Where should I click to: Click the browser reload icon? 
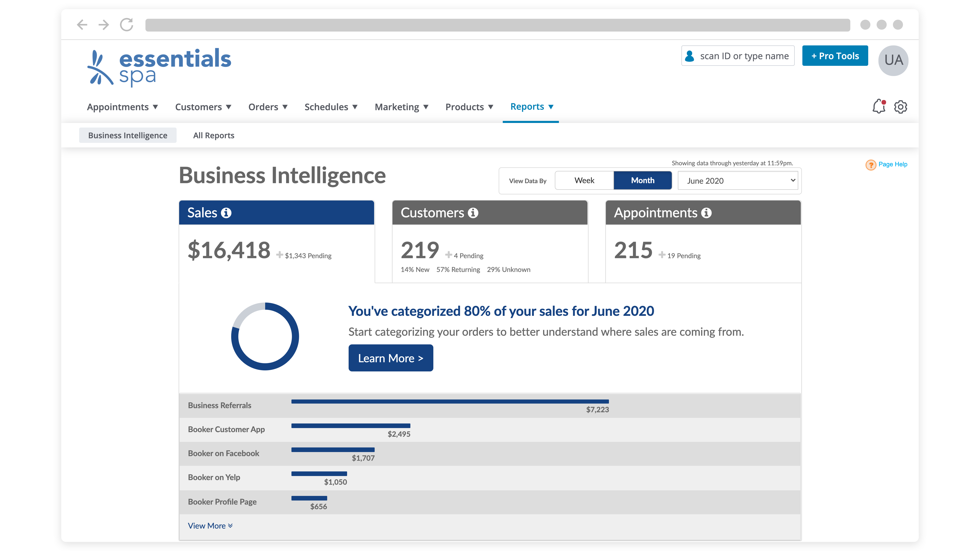click(x=126, y=25)
